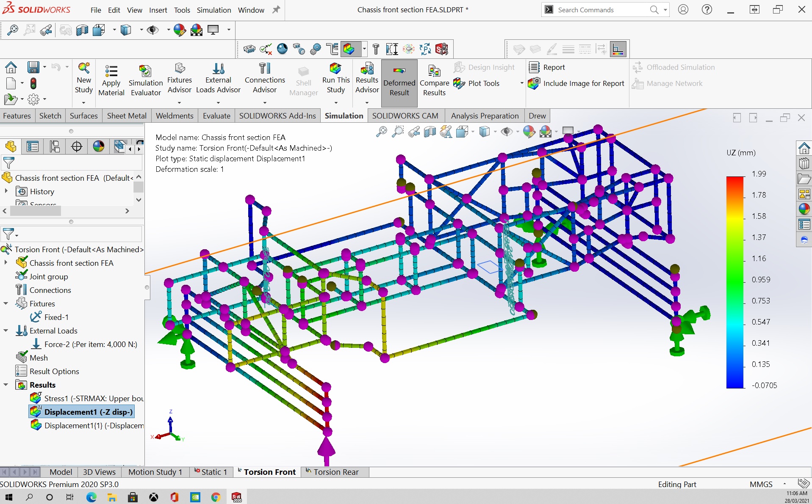Click the Rebuild traffic light icon
The image size is (812, 504).
coord(33,83)
